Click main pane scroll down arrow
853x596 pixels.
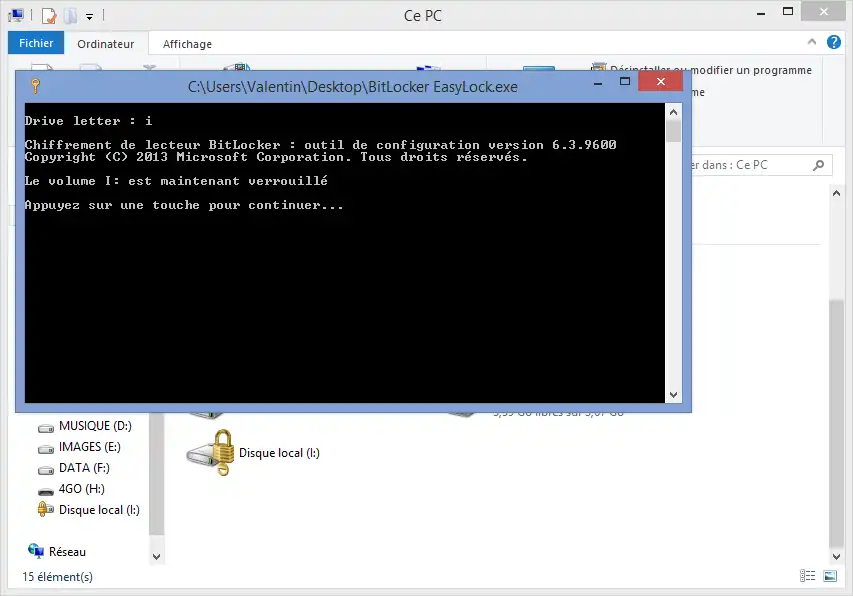(836, 556)
